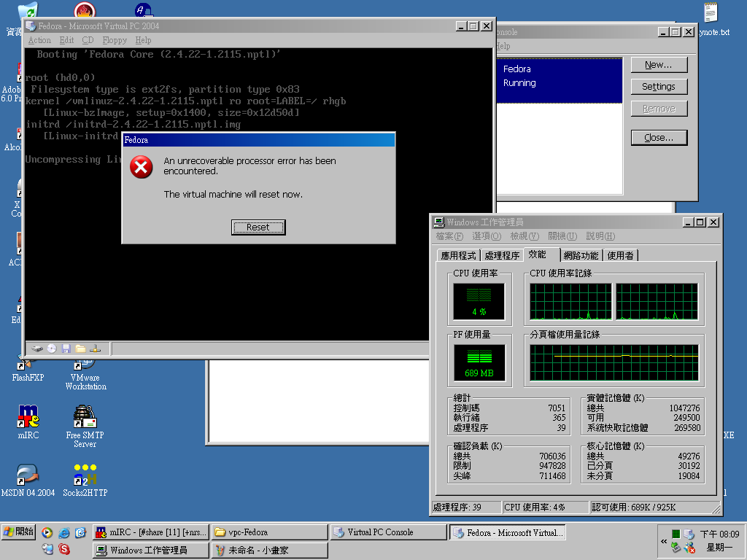This screenshot has width=747, height=560.
Task: Click the PF 使用量 689 MB meter
Action: (x=479, y=363)
